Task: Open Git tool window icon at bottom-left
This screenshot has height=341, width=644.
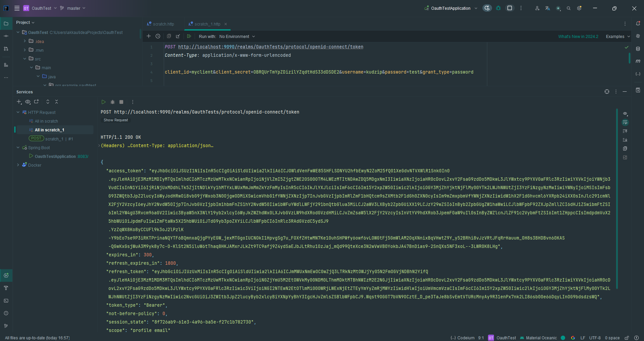Action: 6,326
